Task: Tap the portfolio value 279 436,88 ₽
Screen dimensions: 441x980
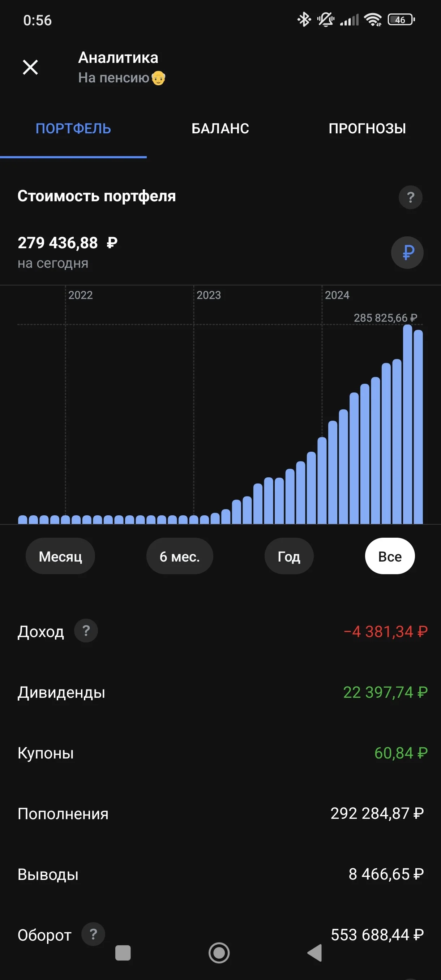Action: pyautogui.click(x=68, y=243)
